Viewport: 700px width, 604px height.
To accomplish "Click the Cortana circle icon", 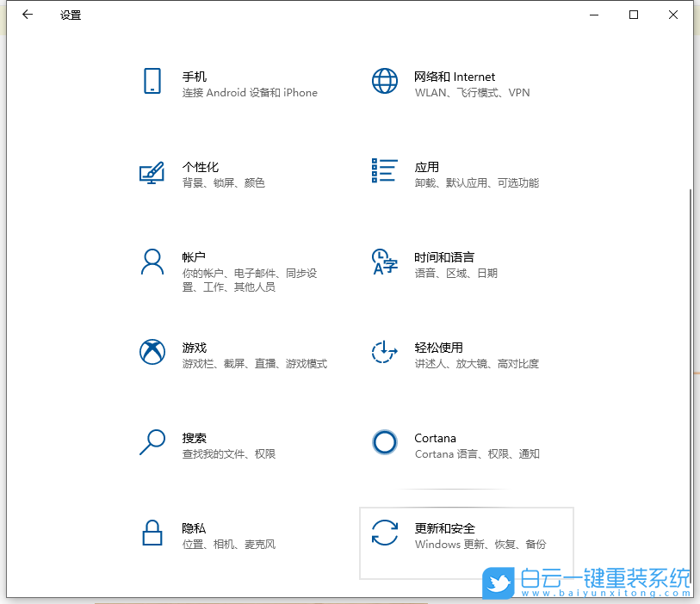I will click(x=384, y=442).
